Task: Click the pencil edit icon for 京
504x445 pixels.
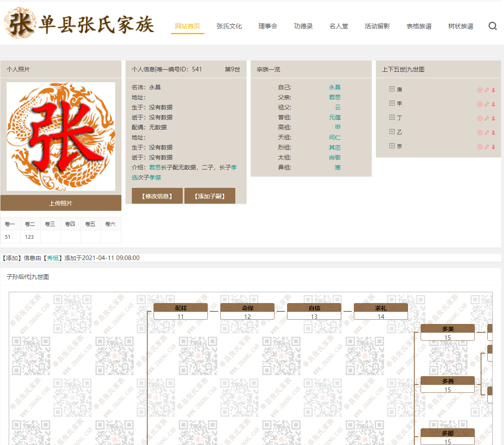Action: [486, 147]
